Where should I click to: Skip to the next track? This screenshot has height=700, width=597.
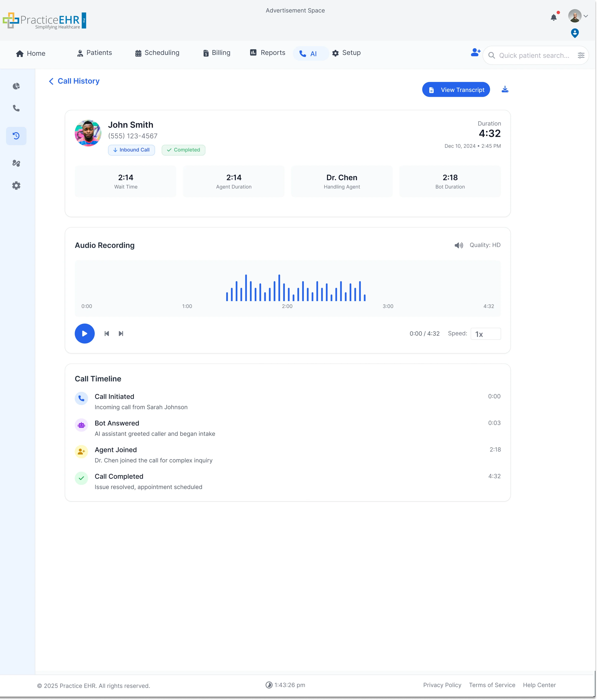pyautogui.click(x=121, y=333)
